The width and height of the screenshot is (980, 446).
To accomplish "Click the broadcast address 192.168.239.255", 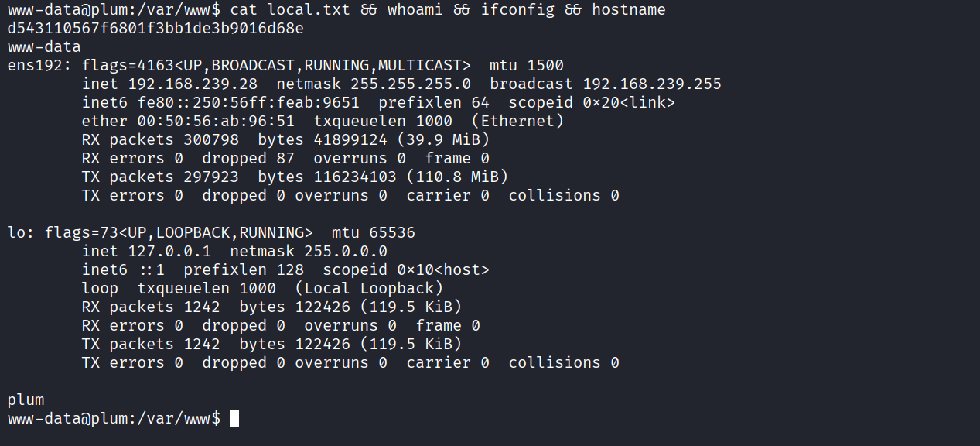I will tap(652, 84).
